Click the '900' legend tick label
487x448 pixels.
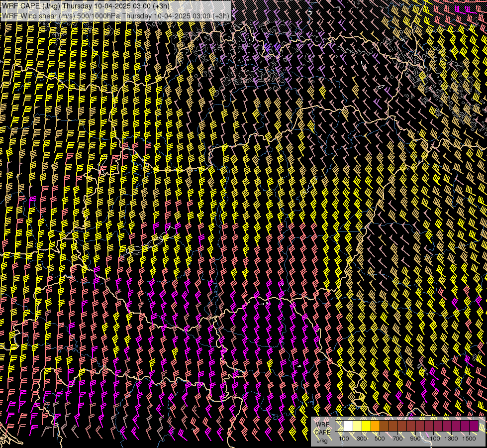pyautogui.click(x=415, y=439)
